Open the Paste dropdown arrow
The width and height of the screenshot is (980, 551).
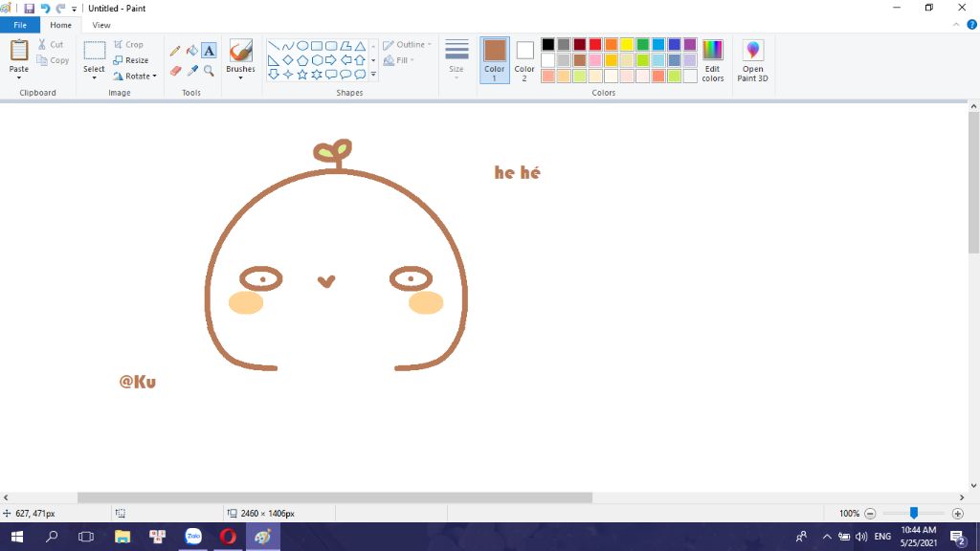pyautogui.click(x=19, y=77)
